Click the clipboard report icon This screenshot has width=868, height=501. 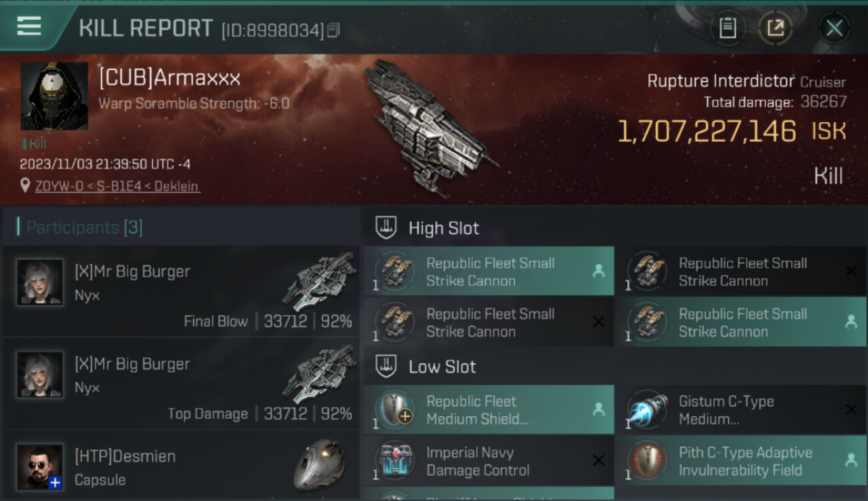[727, 28]
